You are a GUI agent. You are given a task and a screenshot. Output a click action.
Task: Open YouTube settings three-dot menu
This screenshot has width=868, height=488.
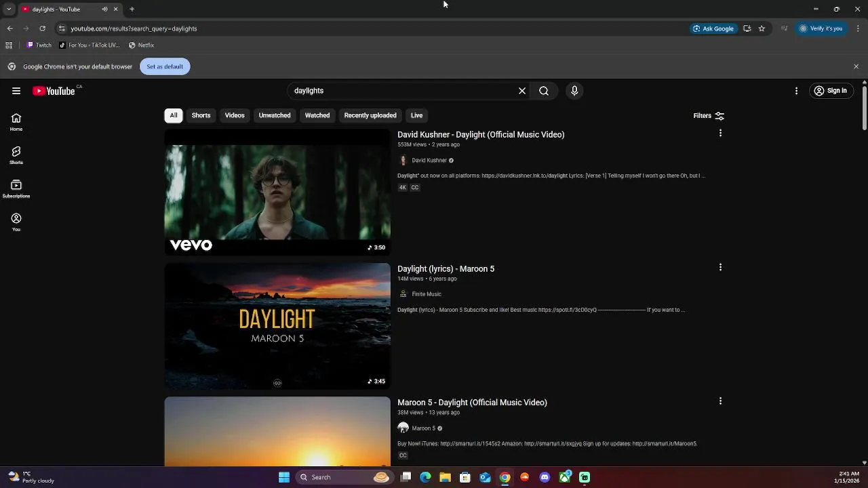pyautogui.click(x=796, y=91)
